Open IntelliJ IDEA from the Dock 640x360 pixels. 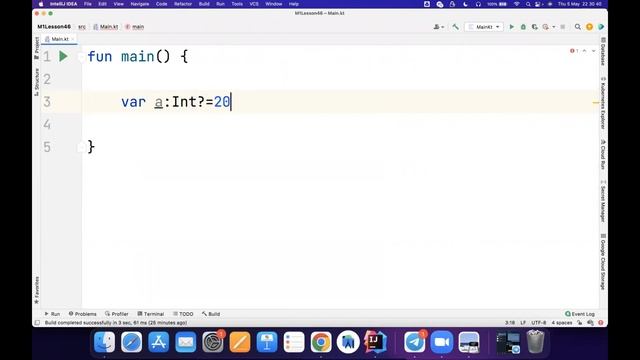point(375,342)
